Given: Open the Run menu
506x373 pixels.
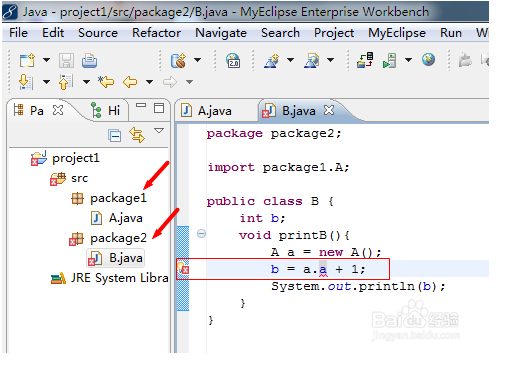Looking at the screenshot, I should pos(451,33).
